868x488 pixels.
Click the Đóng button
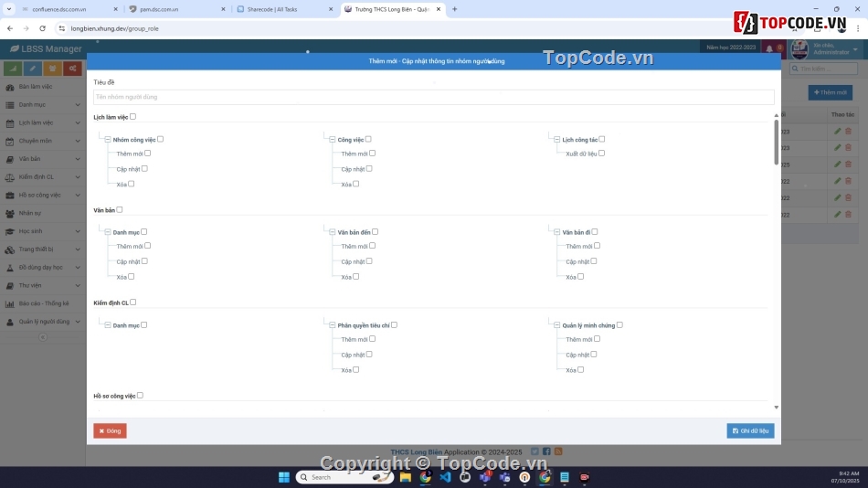point(110,430)
